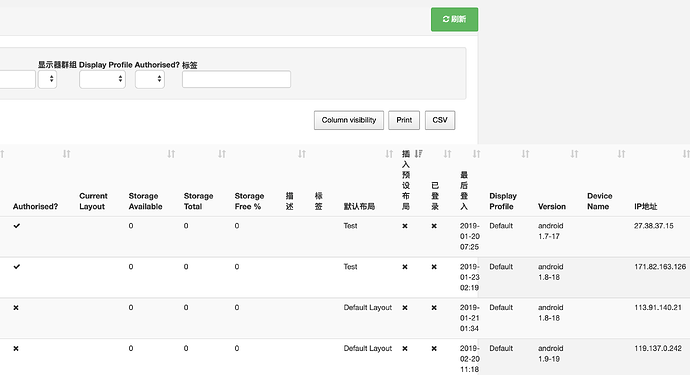Click Authorised checkmark in 27.38.37.15 row

(x=17, y=226)
